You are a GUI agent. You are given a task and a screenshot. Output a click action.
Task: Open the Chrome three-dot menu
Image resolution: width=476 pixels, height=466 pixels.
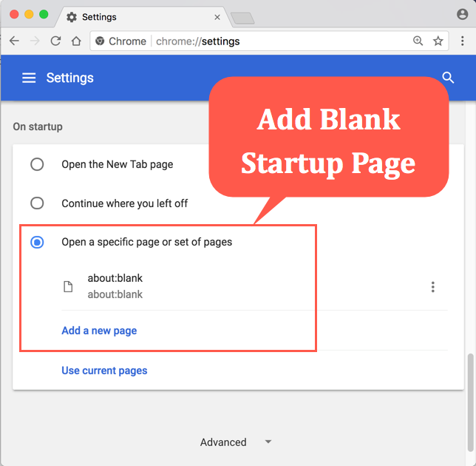463,41
